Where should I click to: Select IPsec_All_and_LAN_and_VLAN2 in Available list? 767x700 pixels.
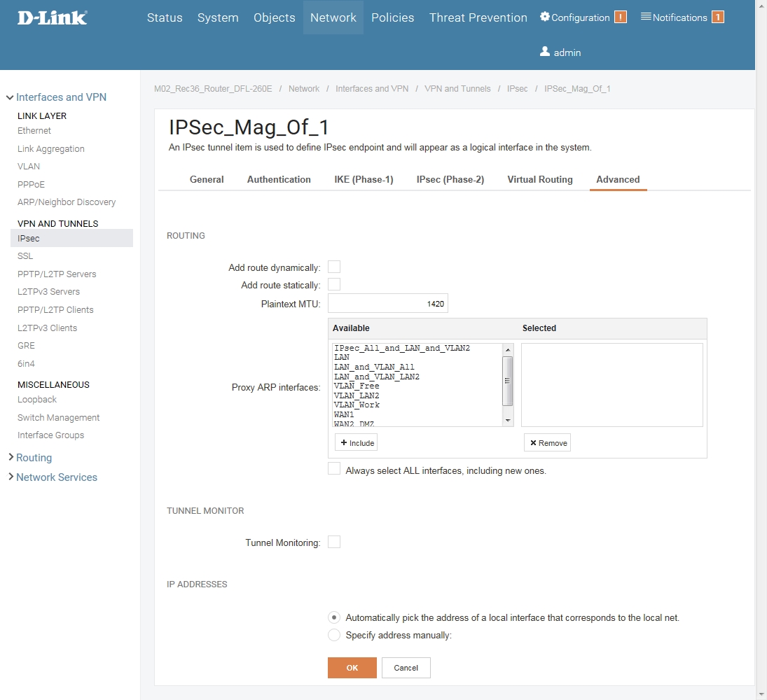[x=402, y=348]
